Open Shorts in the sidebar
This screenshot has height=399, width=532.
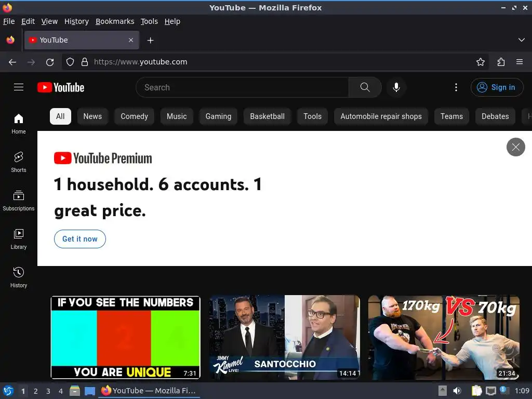click(19, 162)
